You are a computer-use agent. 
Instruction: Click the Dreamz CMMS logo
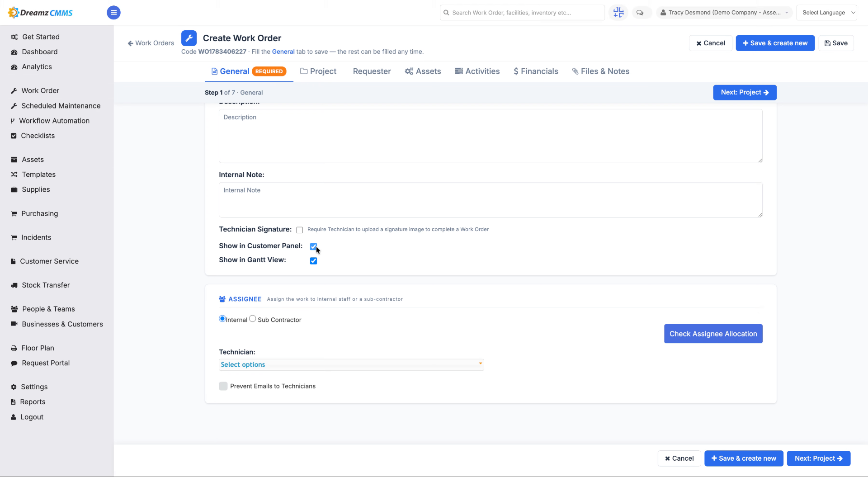pyautogui.click(x=40, y=13)
